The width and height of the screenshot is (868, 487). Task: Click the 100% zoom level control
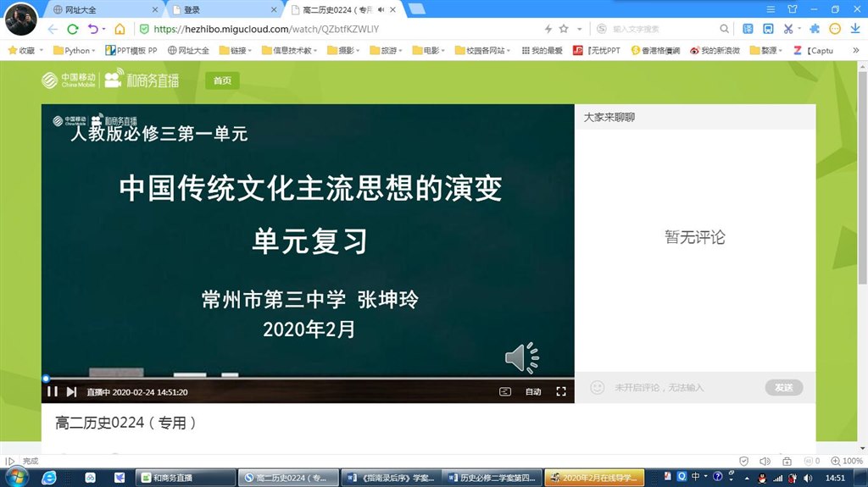[847, 461]
